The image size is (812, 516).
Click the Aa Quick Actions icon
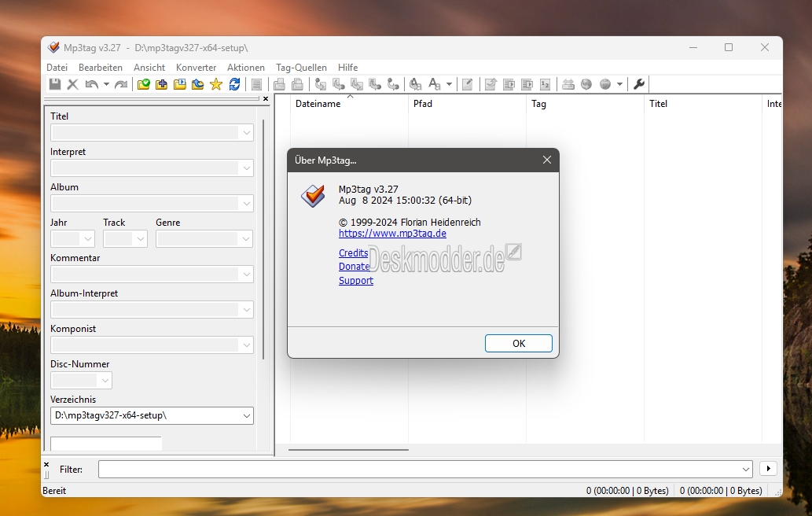pyautogui.click(x=435, y=84)
